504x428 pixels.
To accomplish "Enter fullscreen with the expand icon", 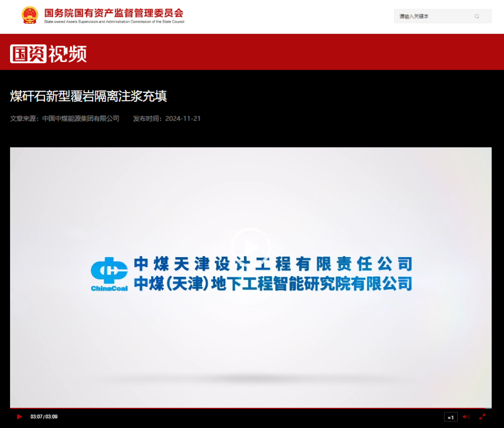I will 482,417.
